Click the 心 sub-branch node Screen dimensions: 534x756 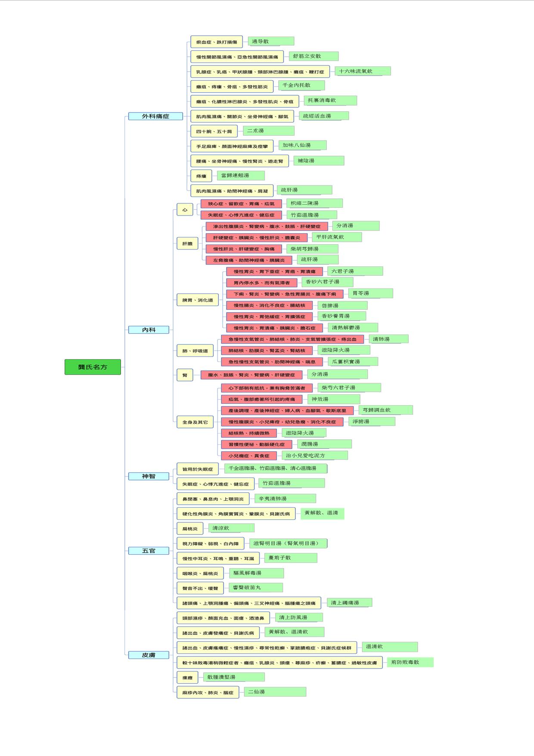185,210
